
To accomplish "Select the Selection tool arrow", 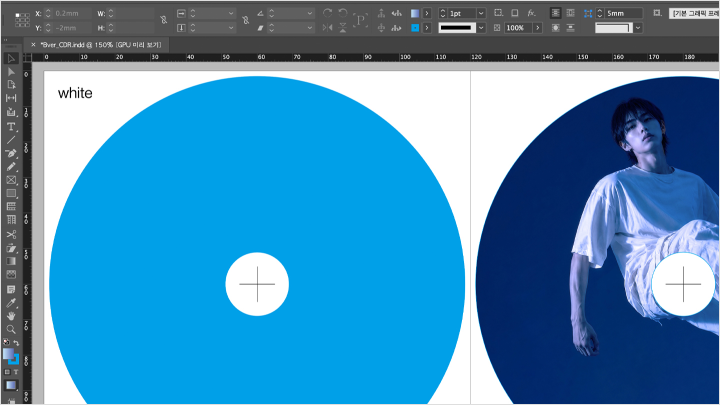I will (x=11, y=58).
